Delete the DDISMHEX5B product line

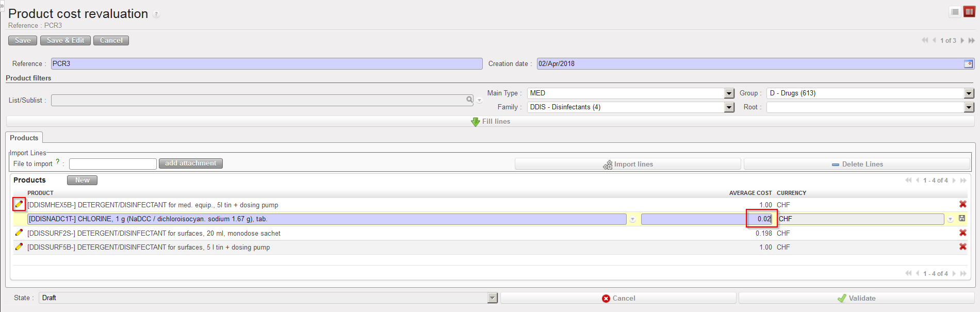(962, 204)
